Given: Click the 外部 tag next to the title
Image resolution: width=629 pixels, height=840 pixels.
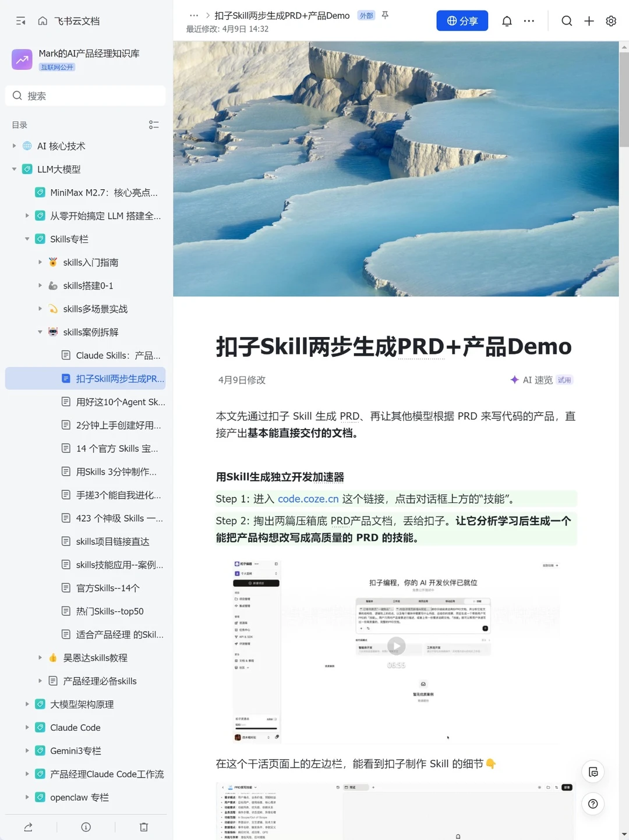Looking at the screenshot, I should pyautogui.click(x=366, y=16).
